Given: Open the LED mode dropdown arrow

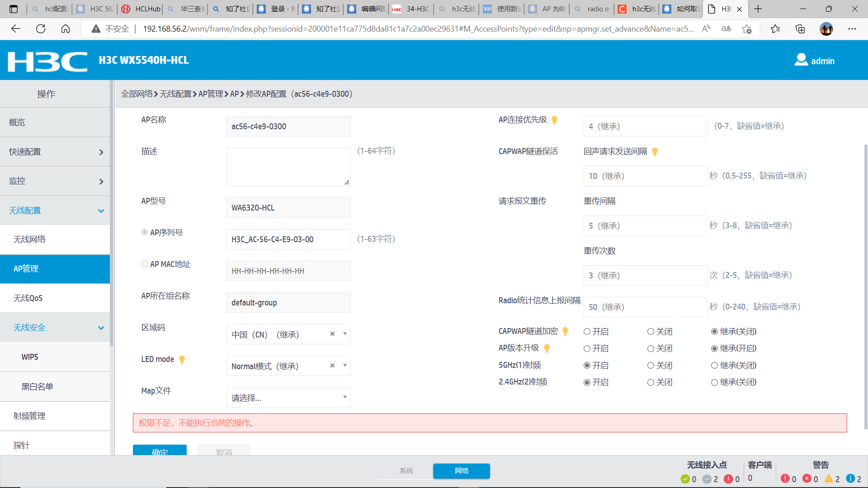Looking at the screenshot, I should (x=344, y=366).
